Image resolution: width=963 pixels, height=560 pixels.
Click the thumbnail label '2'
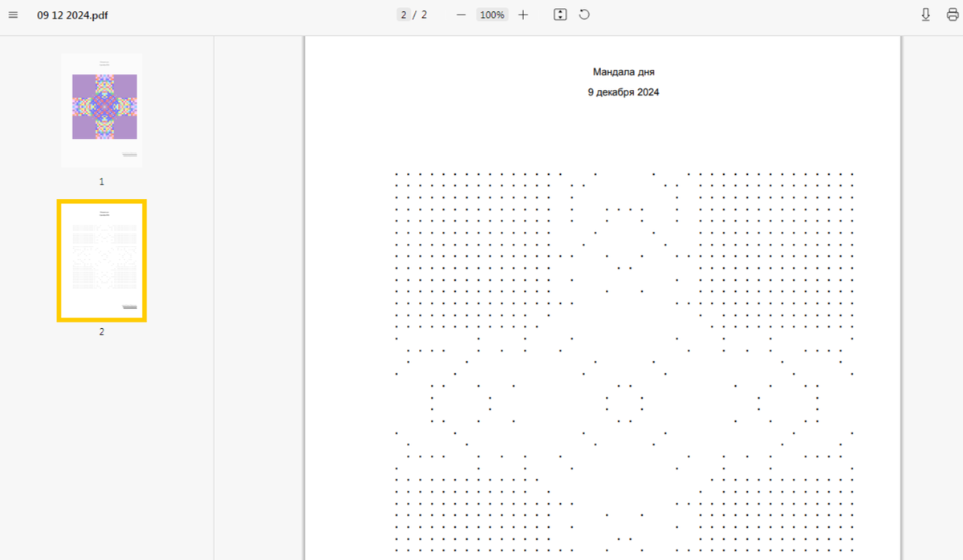pos(101,331)
